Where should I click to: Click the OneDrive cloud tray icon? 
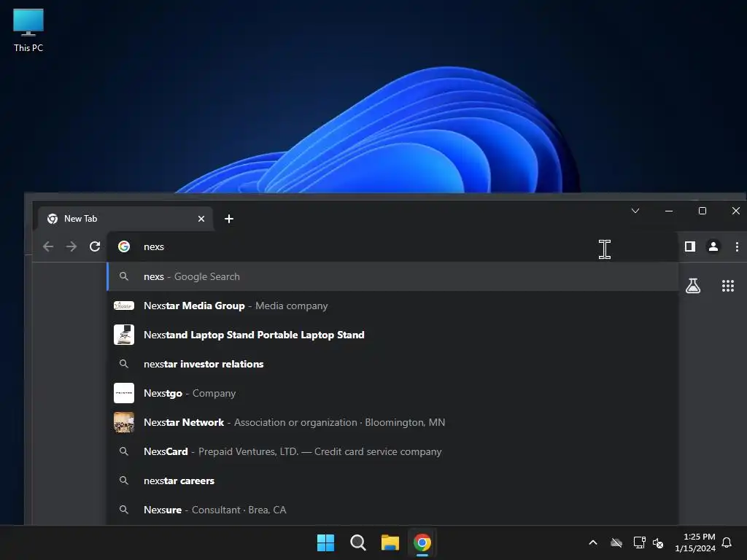(x=616, y=542)
